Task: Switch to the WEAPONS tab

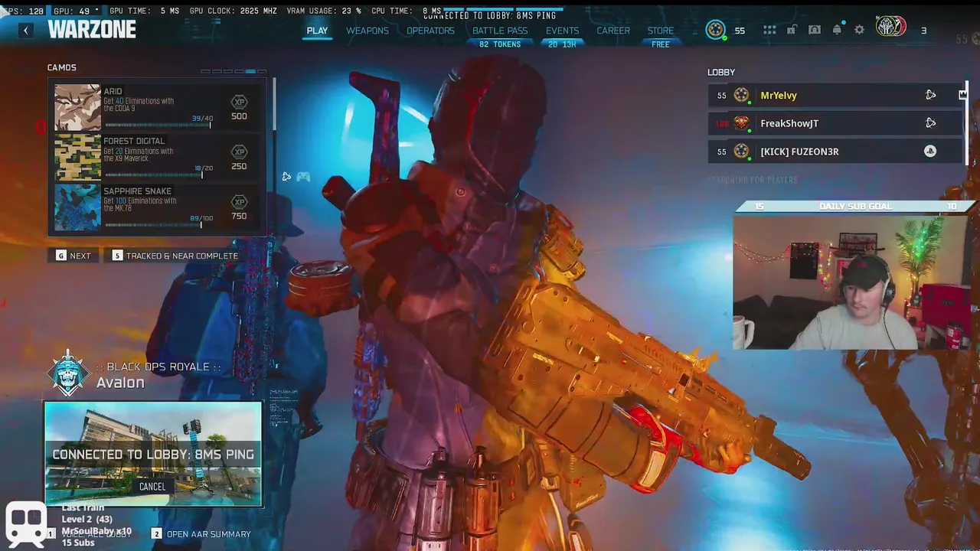Action: (367, 31)
